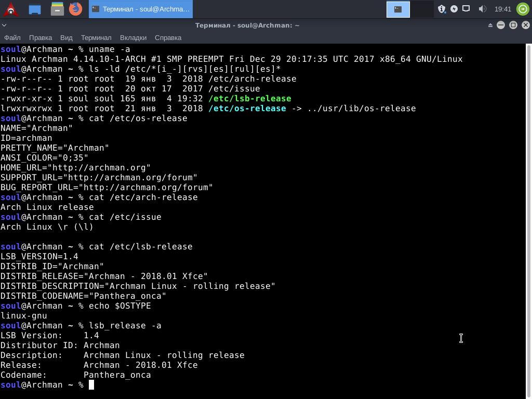Click the 'Arch Linux \r (\l)' output line
The height and width of the screenshot is (399, 532).
pyautogui.click(x=47, y=227)
